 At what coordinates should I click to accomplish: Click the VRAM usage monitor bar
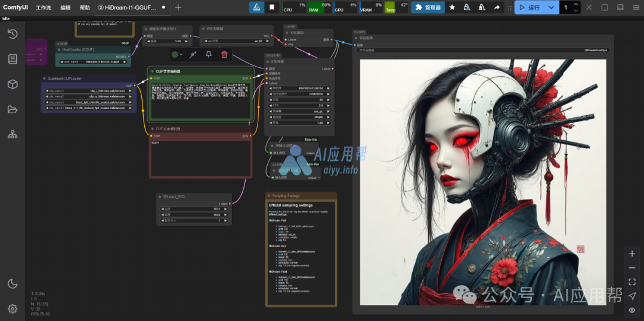click(x=371, y=7)
